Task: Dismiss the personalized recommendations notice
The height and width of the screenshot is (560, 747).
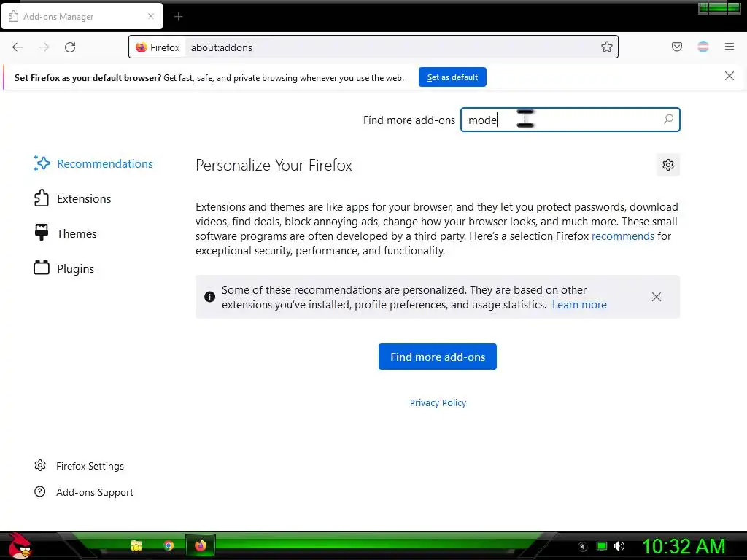Action: [656, 297]
